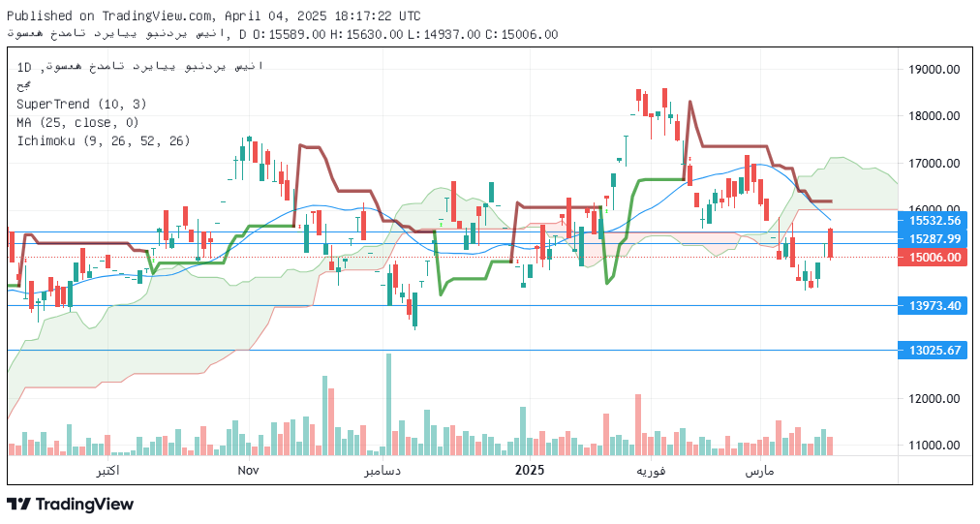
Task: Click the 11000.00 price axis value
Action: click(x=934, y=446)
